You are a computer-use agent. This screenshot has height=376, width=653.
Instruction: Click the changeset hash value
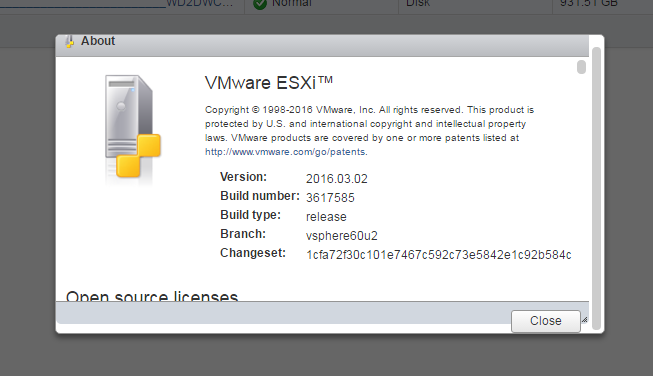click(x=439, y=255)
